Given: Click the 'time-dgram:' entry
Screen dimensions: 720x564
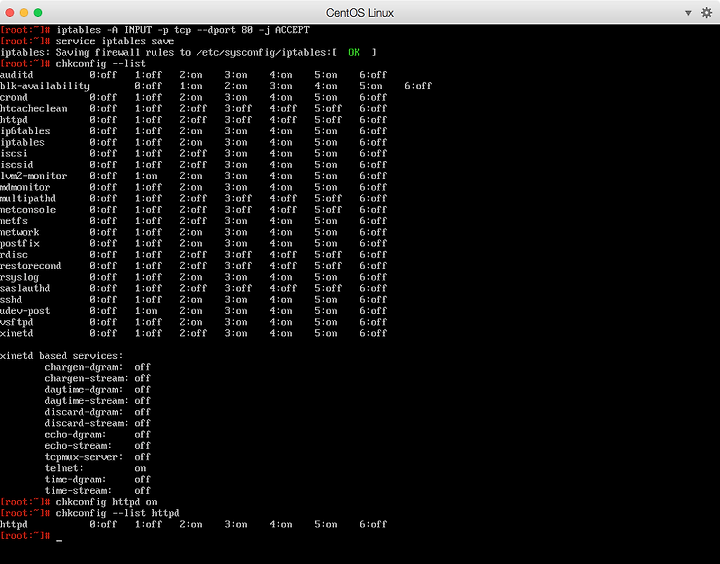Looking at the screenshot, I should 76,480.
